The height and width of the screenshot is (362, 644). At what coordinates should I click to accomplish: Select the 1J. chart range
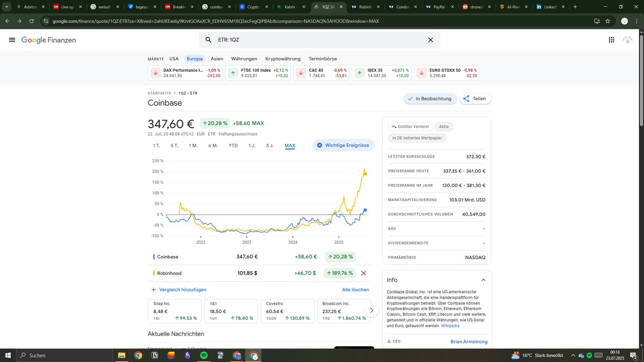click(x=252, y=145)
